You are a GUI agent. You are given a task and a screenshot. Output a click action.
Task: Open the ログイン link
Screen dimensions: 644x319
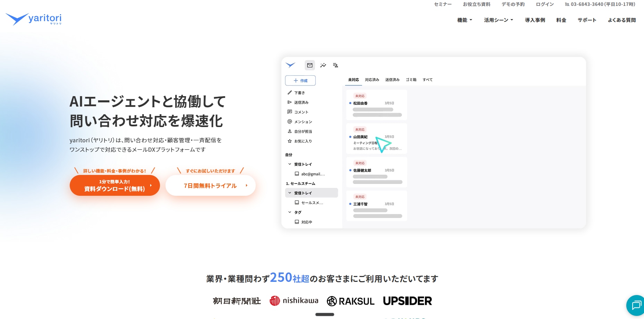(544, 5)
